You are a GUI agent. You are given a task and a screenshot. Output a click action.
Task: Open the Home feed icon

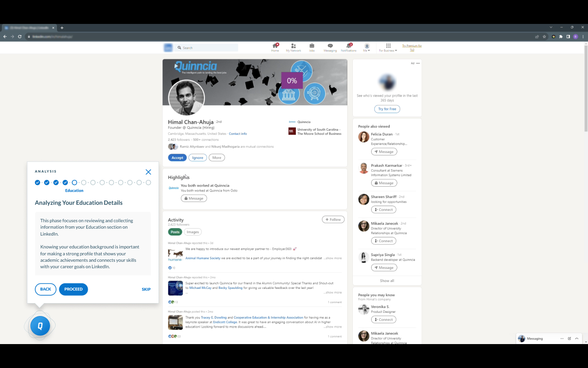click(275, 46)
